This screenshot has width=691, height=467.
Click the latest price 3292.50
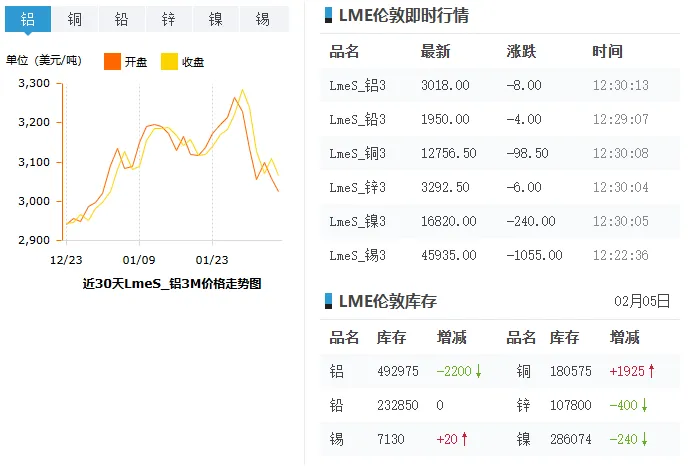point(445,187)
